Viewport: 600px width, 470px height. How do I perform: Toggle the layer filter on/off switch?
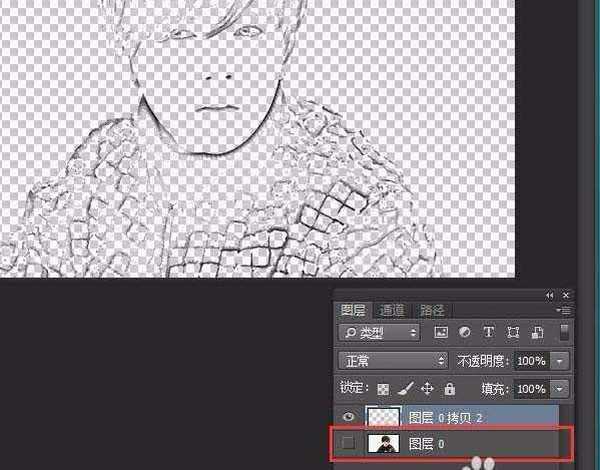[565, 331]
